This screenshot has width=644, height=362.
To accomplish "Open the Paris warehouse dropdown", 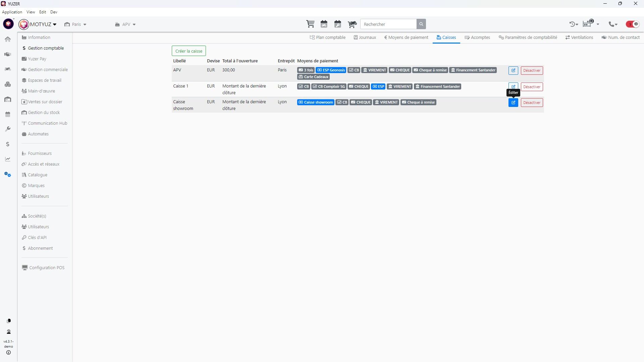I will pyautogui.click(x=76, y=24).
